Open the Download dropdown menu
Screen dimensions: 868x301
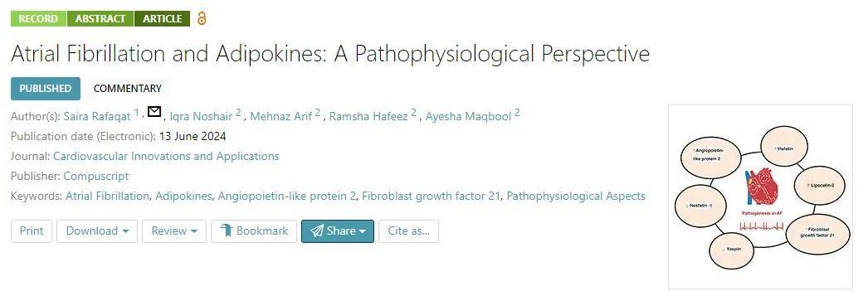point(97,231)
